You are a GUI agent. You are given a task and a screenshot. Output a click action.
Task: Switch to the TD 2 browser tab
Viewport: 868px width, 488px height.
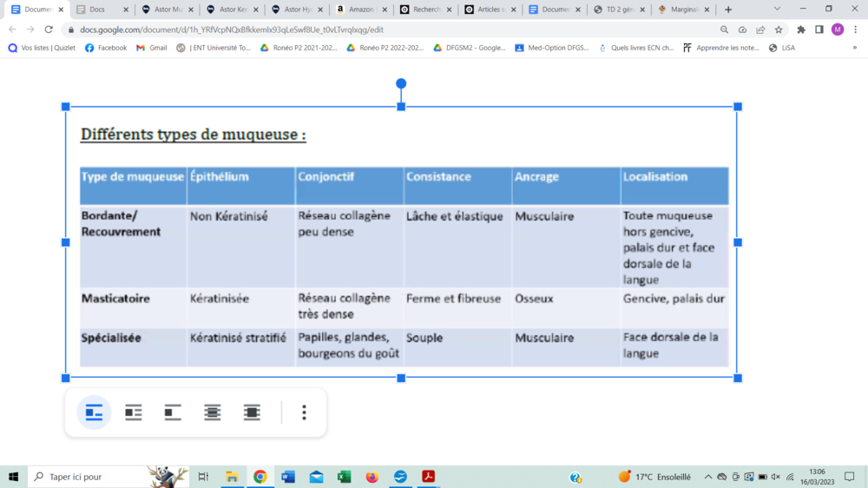click(616, 10)
